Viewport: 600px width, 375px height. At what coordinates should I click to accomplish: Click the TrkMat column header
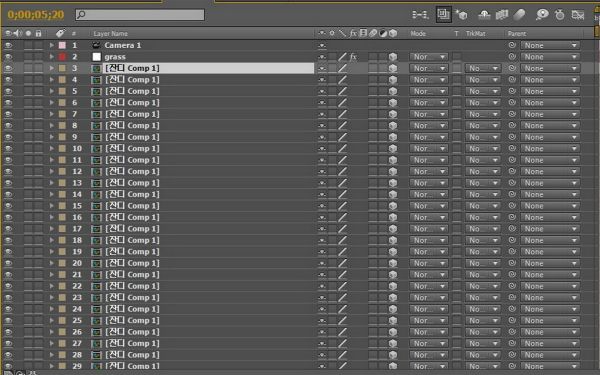point(475,34)
